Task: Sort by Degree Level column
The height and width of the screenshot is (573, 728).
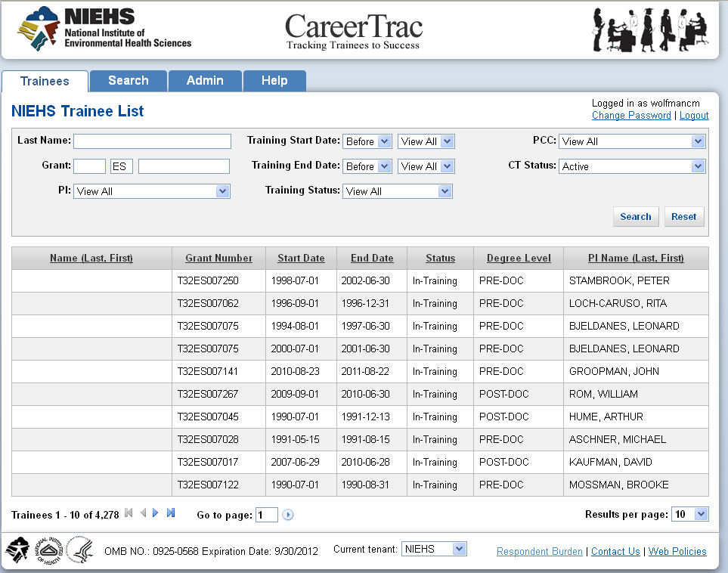Action: 519,259
